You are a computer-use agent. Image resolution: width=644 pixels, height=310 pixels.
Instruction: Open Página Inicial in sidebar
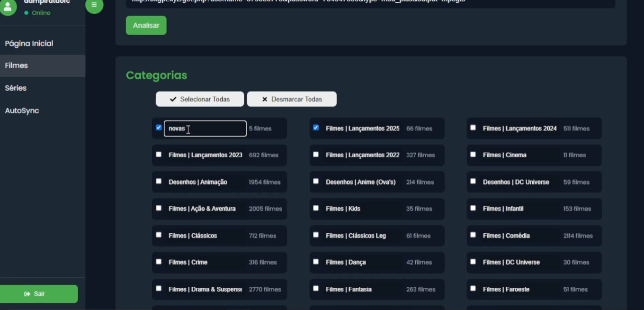(29, 44)
